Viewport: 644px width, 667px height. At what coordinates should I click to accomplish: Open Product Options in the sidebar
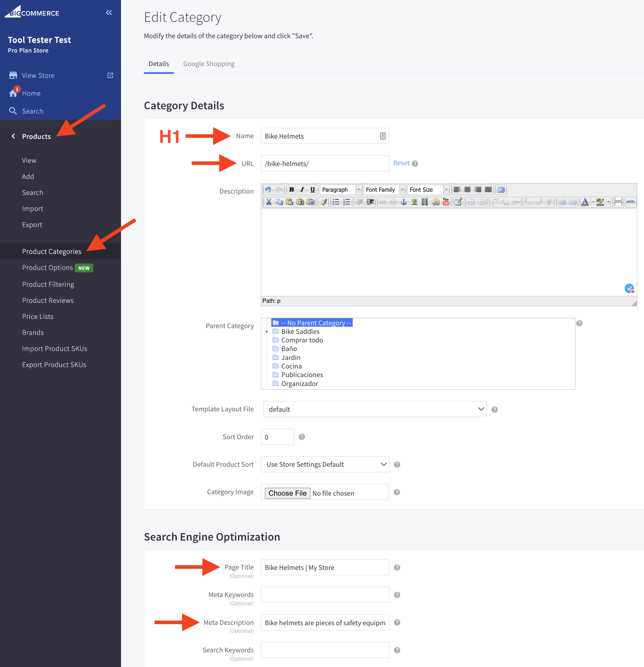pos(47,268)
